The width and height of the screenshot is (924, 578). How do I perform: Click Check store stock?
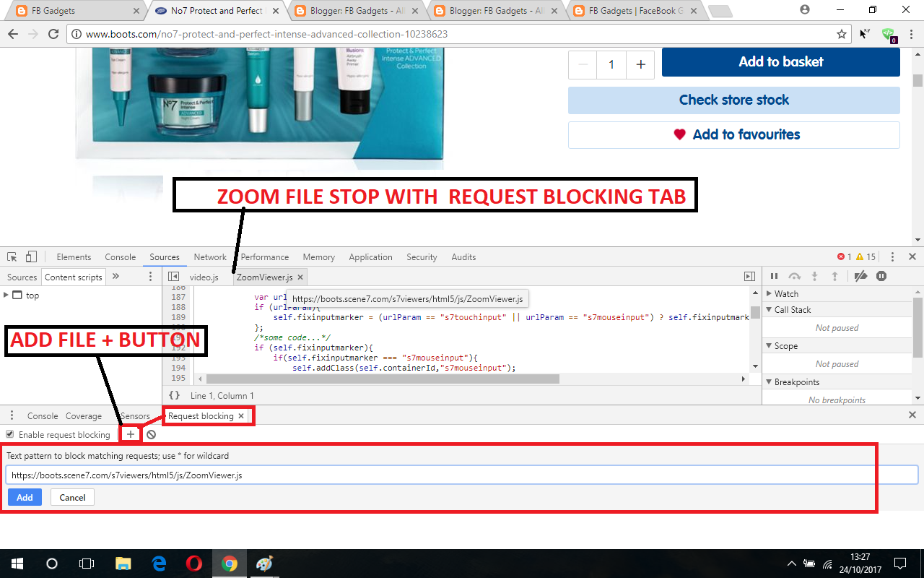click(734, 100)
